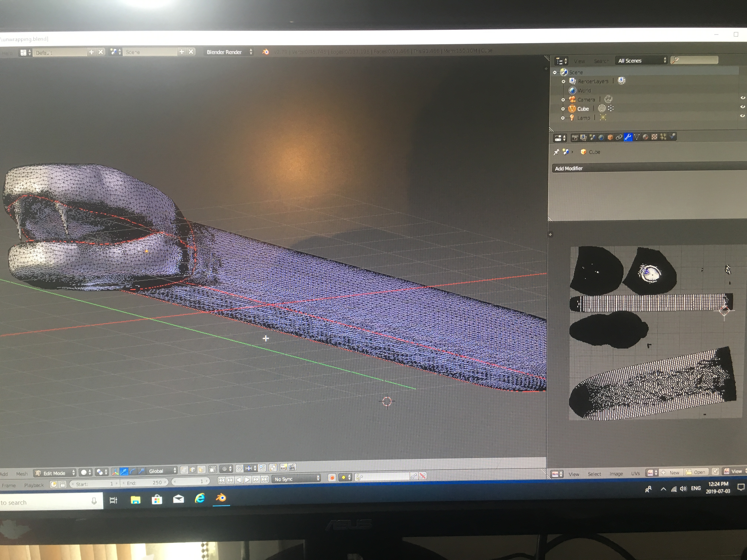Toggle Camera visibility eye in outliner
This screenshot has width=747, height=560.
742,98
